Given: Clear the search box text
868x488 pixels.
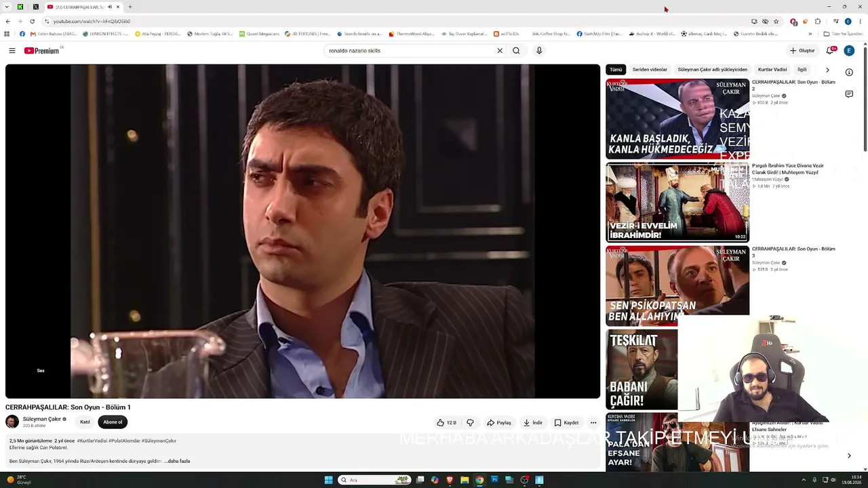Looking at the screenshot, I should [500, 51].
